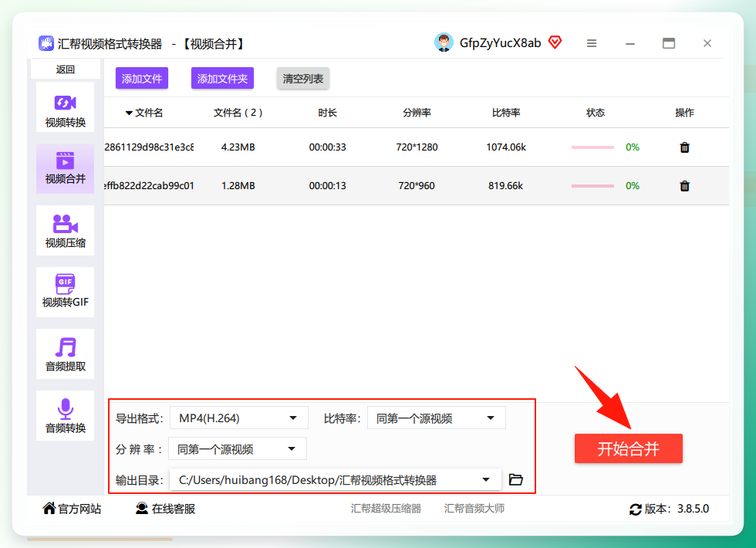Click progress bar of 4.23MB file
This screenshot has width=756, height=548.
tap(592, 147)
